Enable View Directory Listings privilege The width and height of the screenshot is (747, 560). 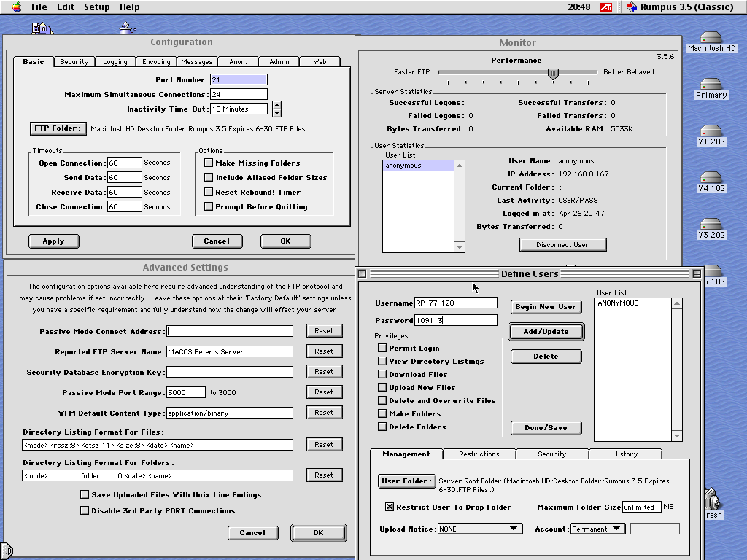(382, 361)
